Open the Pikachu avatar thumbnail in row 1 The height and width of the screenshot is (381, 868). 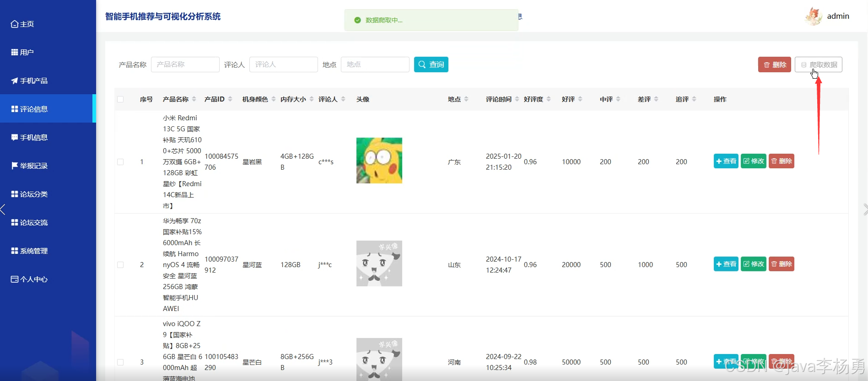tap(379, 161)
